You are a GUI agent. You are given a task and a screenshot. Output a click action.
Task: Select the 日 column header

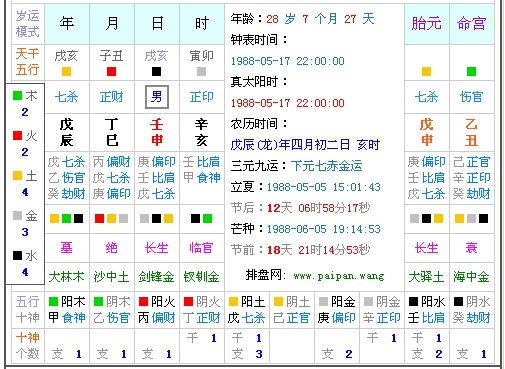point(157,24)
